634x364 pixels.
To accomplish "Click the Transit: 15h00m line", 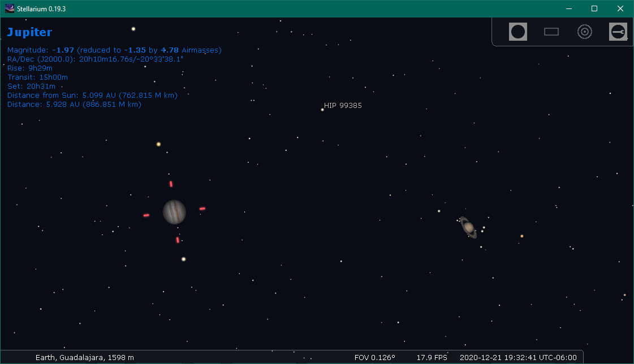I will pos(37,77).
